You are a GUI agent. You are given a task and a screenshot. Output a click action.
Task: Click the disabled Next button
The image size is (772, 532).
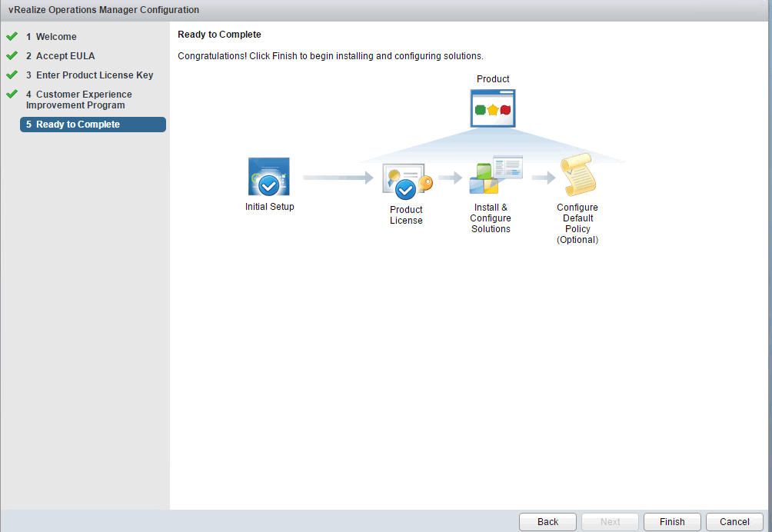[610, 522]
